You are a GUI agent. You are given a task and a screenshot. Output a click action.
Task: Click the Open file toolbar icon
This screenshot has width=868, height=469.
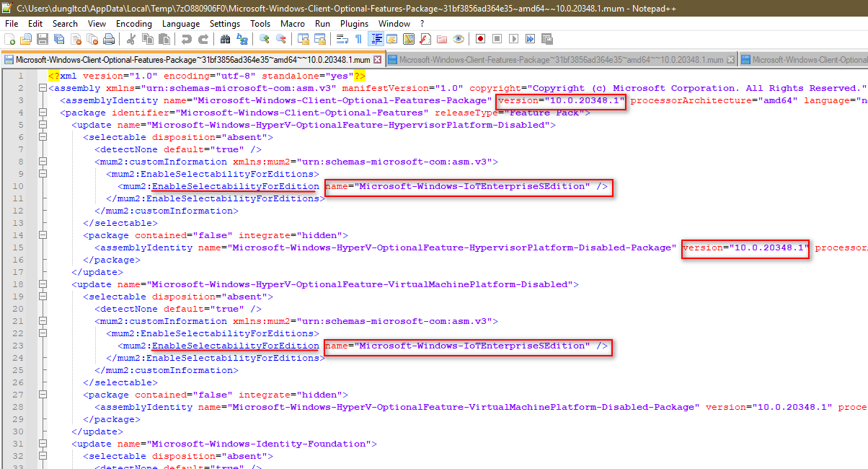click(25, 38)
